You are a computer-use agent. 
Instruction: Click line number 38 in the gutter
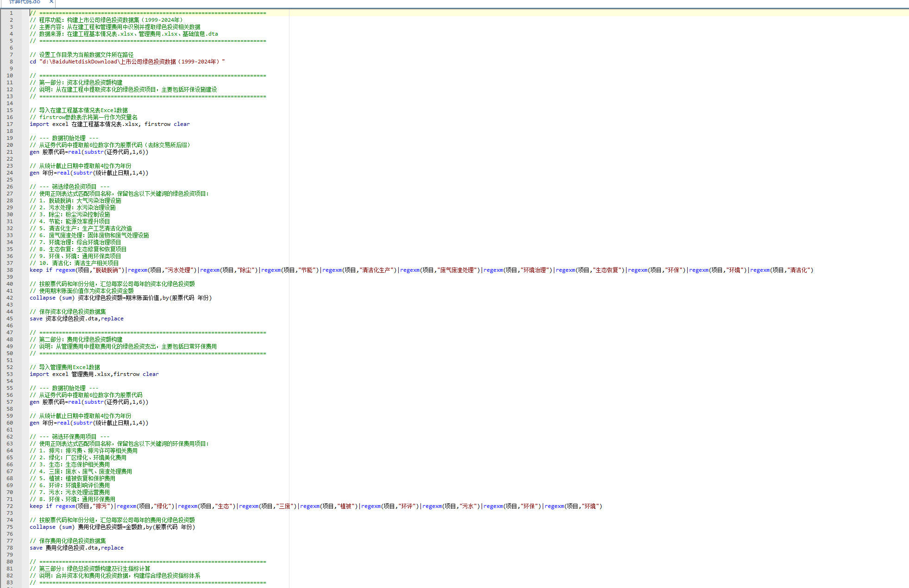click(10, 270)
